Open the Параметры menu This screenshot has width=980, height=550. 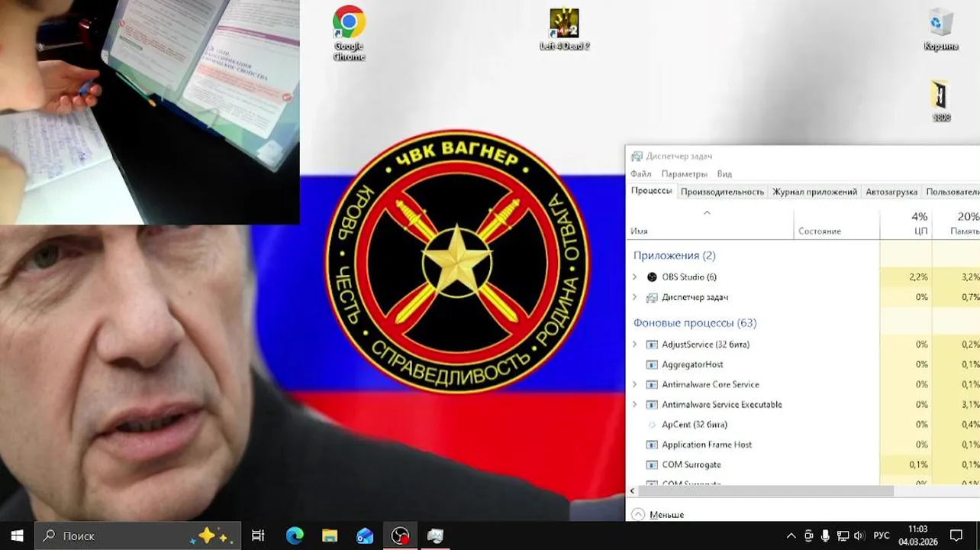click(x=685, y=173)
